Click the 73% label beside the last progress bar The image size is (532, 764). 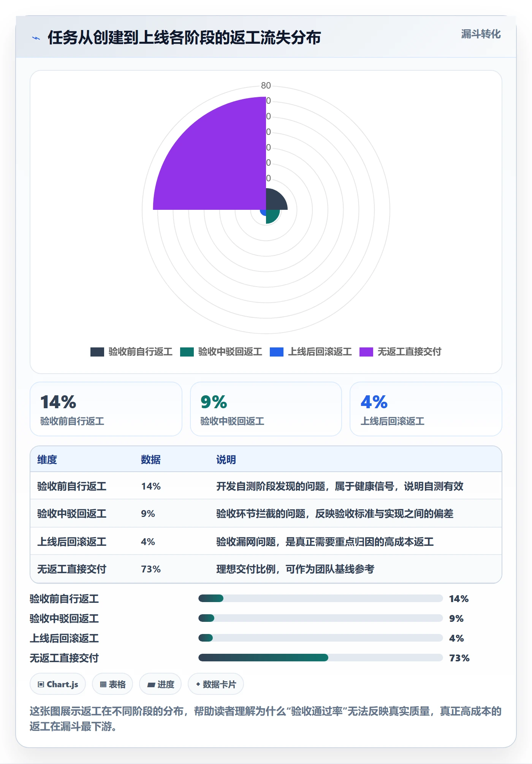pos(459,658)
